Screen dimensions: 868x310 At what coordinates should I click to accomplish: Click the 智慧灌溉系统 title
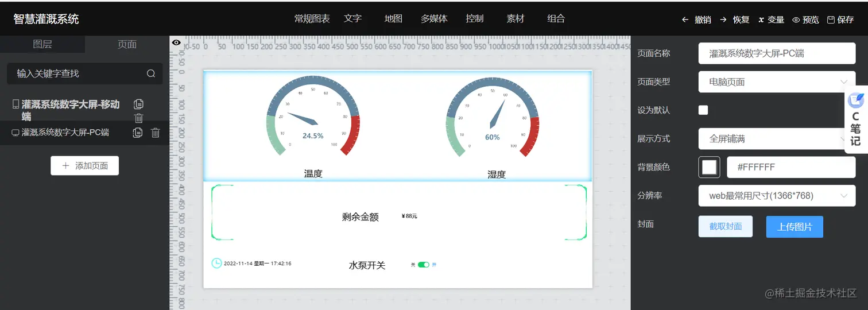tap(46, 19)
